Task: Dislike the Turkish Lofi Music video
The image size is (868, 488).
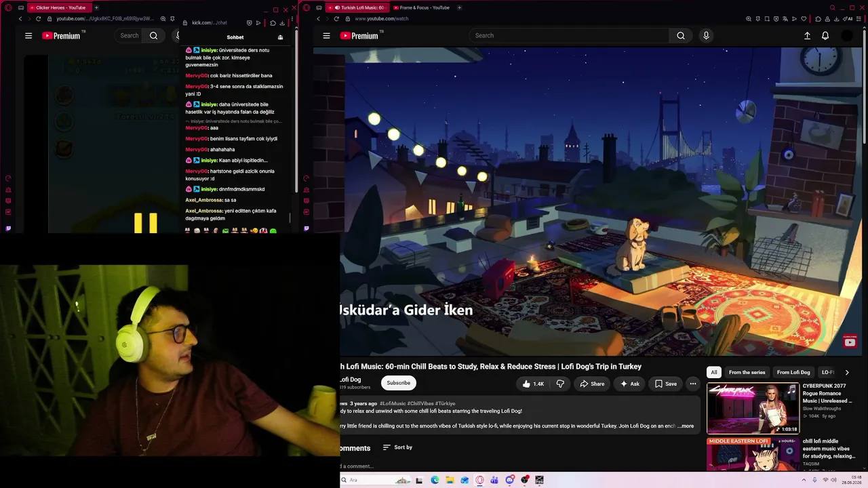Action: [x=560, y=384]
